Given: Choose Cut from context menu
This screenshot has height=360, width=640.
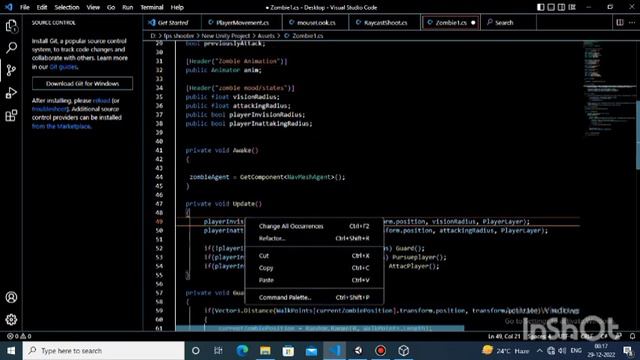Looking at the screenshot, I should 314,256.
